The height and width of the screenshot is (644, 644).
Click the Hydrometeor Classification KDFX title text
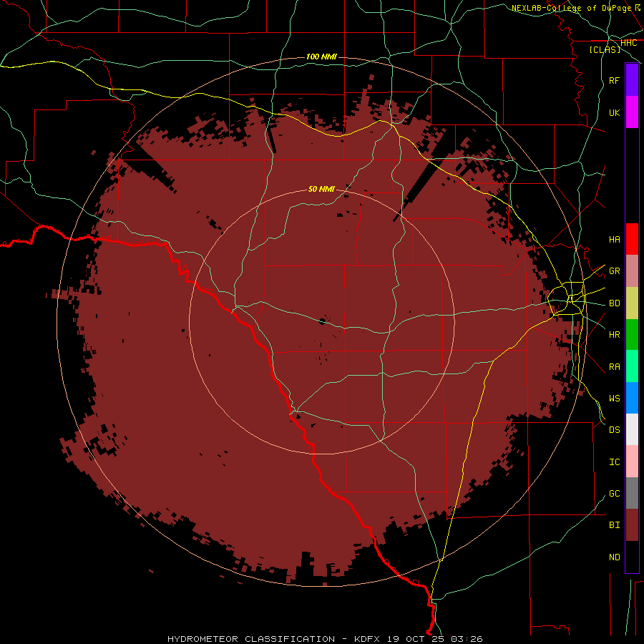(325, 639)
